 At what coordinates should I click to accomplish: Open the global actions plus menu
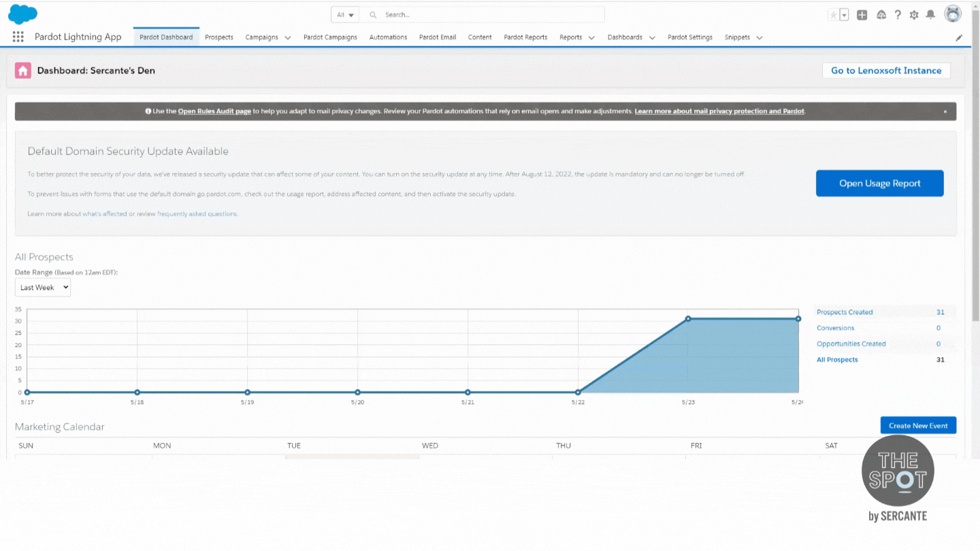coord(862,14)
